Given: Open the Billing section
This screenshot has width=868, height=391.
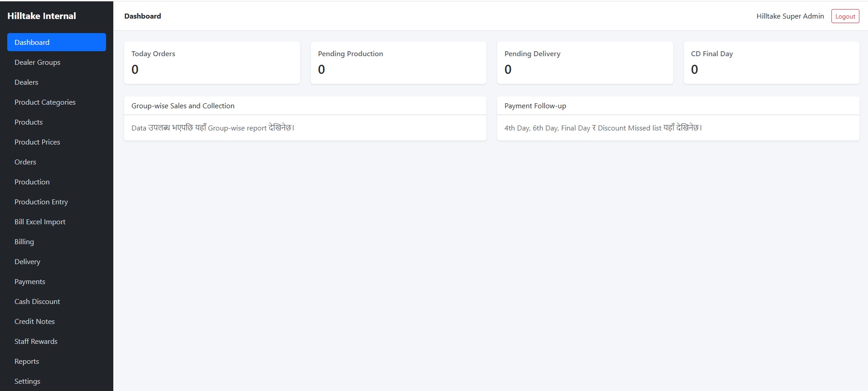Looking at the screenshot, I should coord(57,241).
